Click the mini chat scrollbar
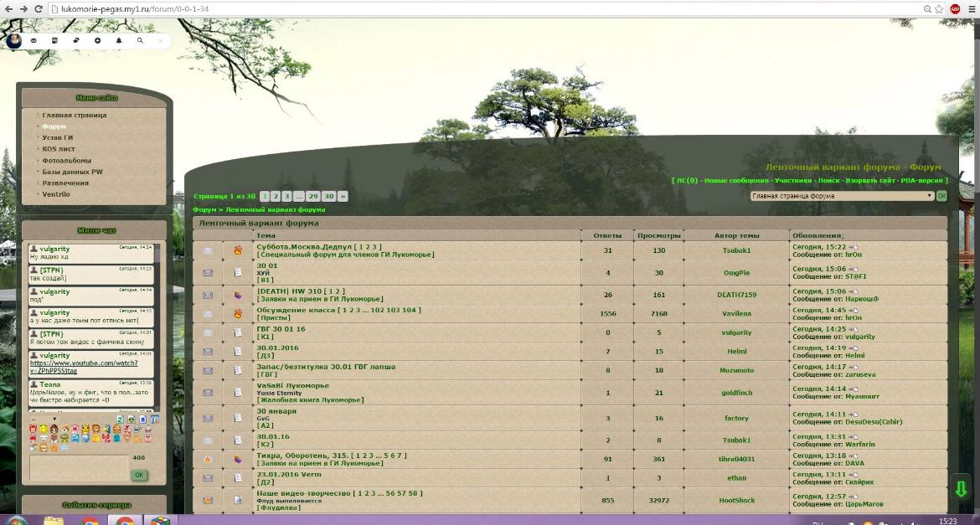Viewport: 980px width, 525px height. (x=157, y=325)
